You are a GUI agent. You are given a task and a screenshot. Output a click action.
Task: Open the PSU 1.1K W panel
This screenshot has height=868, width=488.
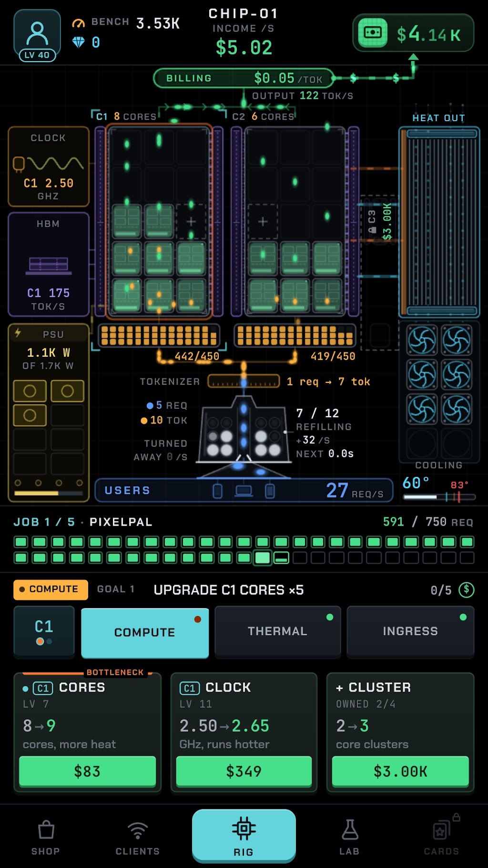49,413
